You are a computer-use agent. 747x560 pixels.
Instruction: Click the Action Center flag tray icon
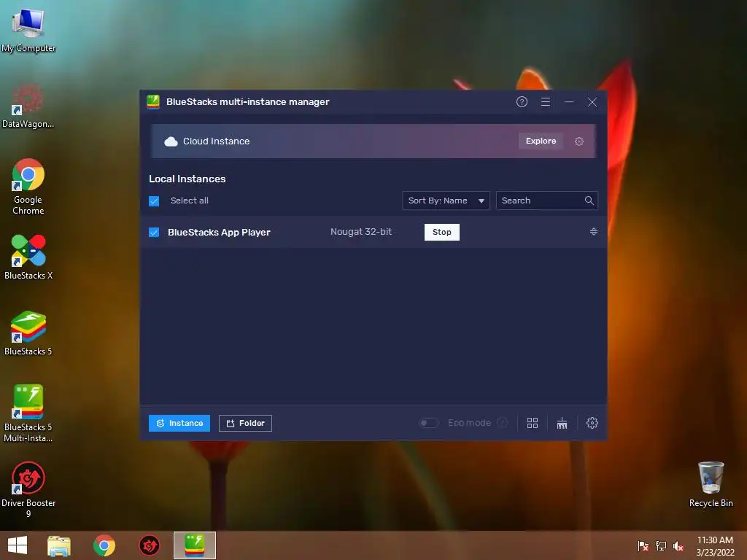pos(643,545)
